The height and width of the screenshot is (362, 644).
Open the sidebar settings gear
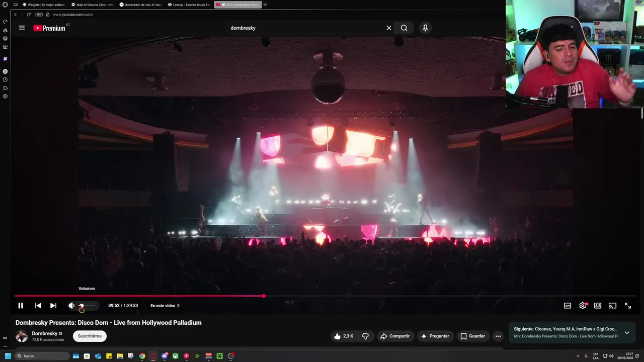point(5,96)
